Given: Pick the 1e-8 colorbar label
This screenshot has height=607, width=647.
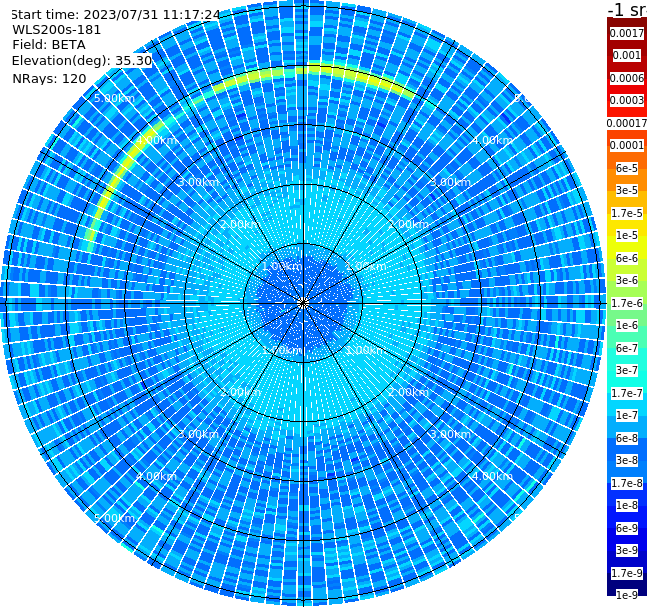Looking at the screenshot, I should tap(627, 505).
